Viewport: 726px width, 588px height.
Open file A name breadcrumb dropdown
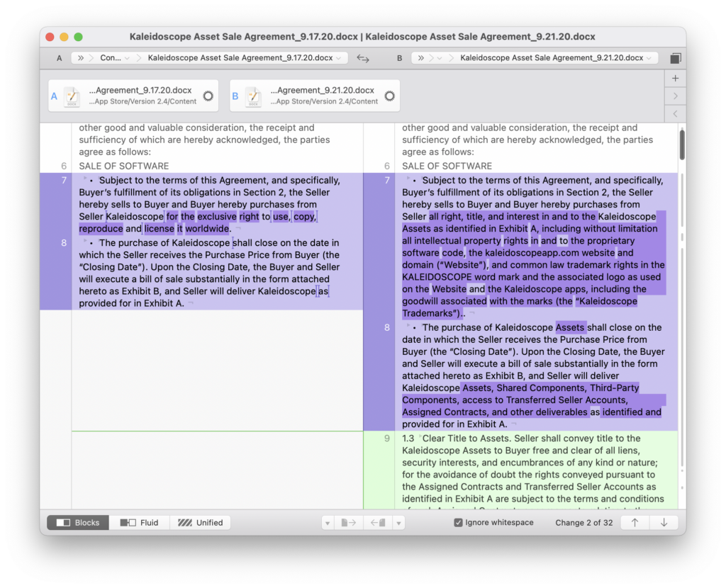pos(245,58)
